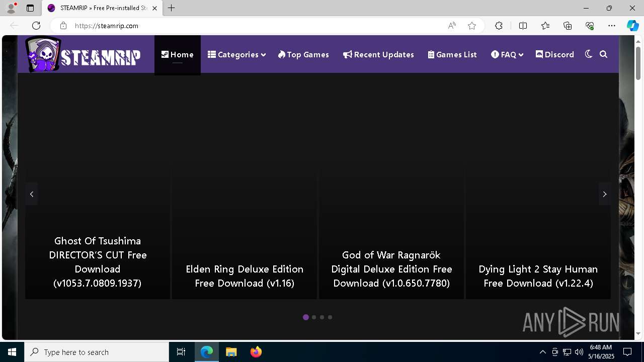This screenshot has height=362, width=644.
Task: Open Task View on taskbar
Action: tap(181, 352)
